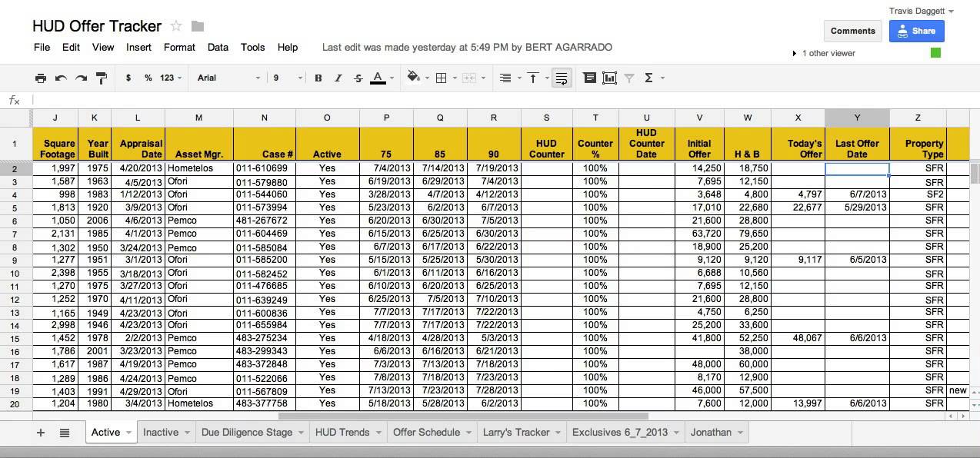This screenshot has width=980, height=458.
Task: Click the 'new' cell in row 19
Action: click(x=958, y=390)
